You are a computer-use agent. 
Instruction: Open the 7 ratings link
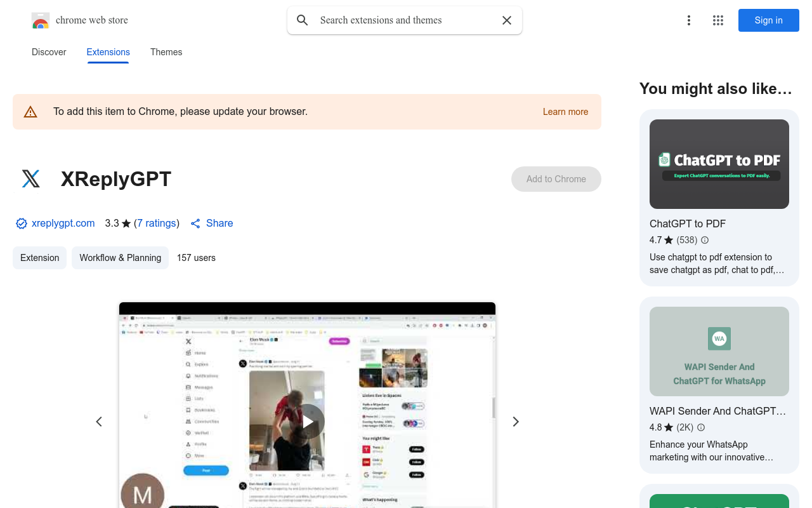[157, 224]
